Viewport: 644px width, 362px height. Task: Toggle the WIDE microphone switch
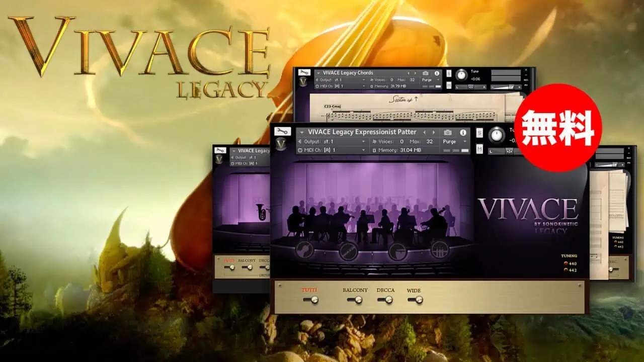point(416,300)
